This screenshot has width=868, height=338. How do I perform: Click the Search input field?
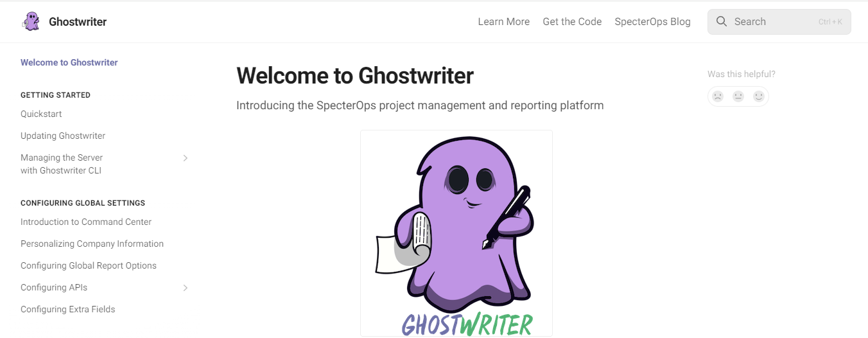tap(774, 22)
